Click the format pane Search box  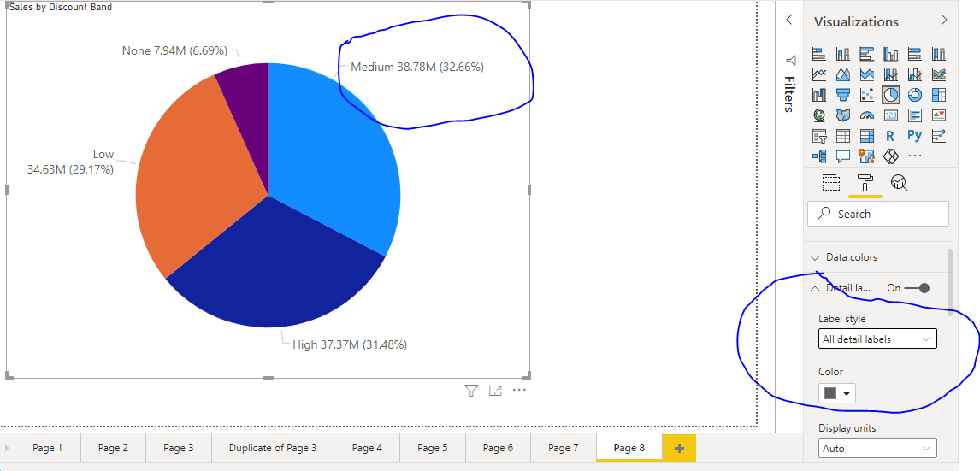tap(877, 214)
